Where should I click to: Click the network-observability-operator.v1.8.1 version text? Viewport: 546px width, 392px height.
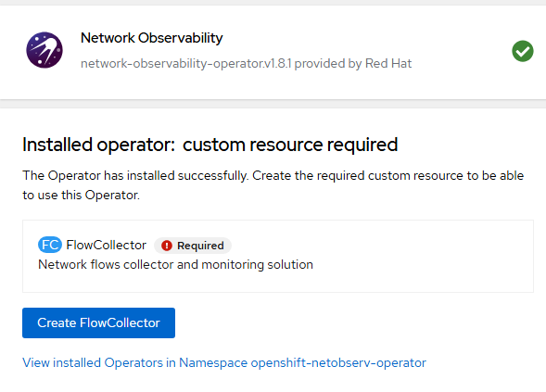[x=186, y=64]
